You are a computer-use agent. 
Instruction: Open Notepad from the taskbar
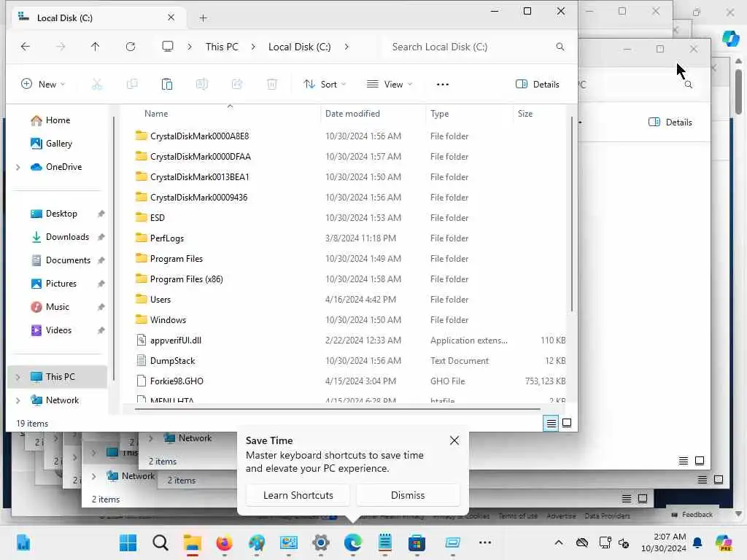click(385, 542)
